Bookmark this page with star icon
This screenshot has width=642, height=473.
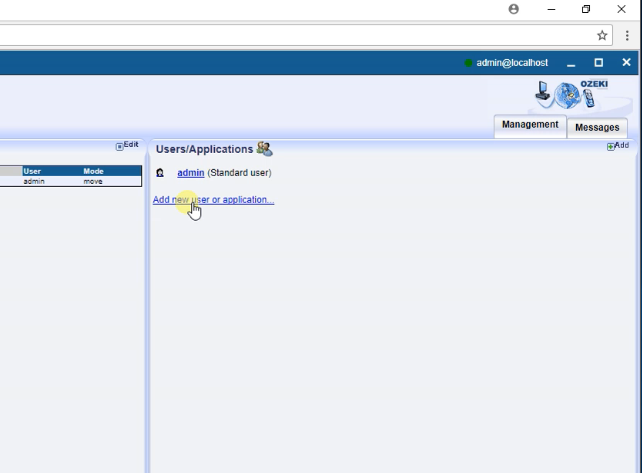click(x=602, y=36)
